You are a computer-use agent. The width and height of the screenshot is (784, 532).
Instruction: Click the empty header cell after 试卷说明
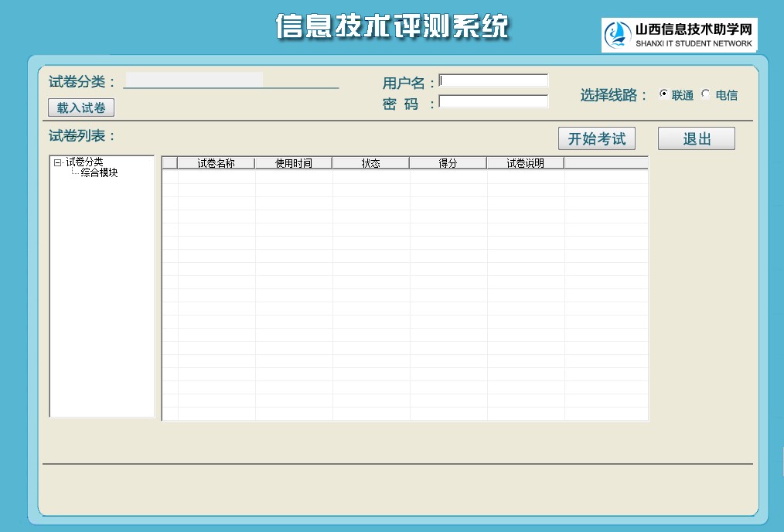pyautogui.click(x=605, y=163)
